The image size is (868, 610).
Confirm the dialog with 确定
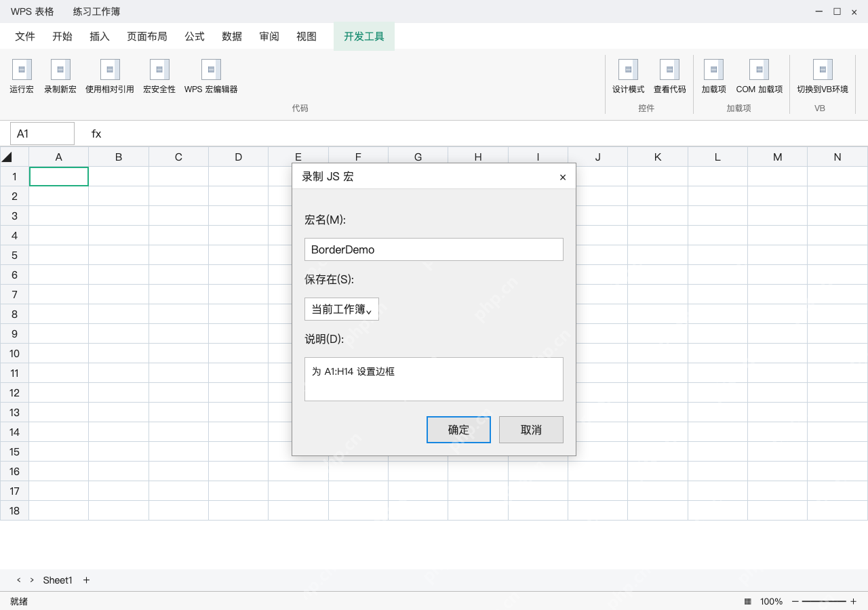click(x=458, y=430)
